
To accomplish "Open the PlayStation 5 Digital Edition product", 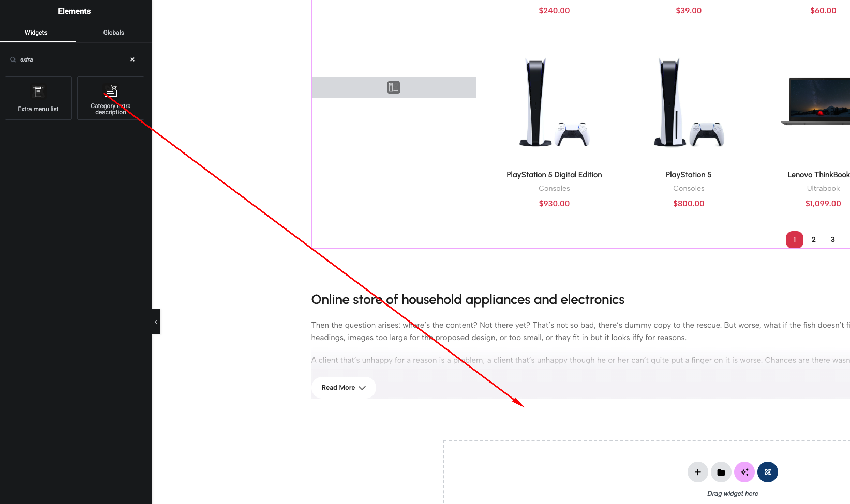I will tap(554, 175).
